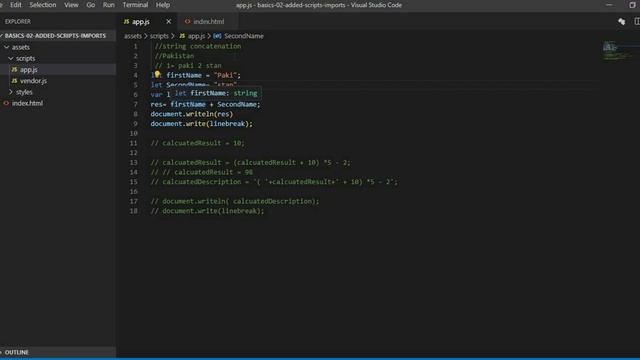Click the EXPLORER panel title
640x360 pixels.
(18, 22)
